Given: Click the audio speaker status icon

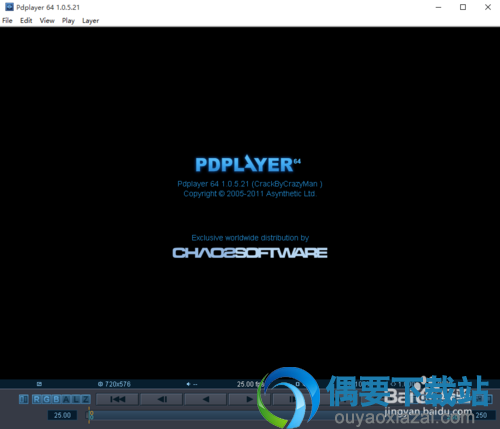Looking at the screenshot, I should [188, 384].
